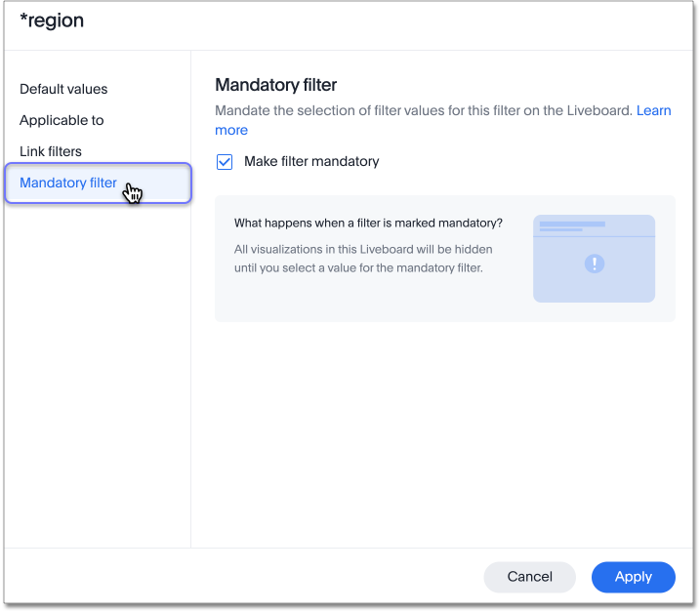Viewport: 700px width, 612px height.
Task: Go to the Link filters section
Action: [51, 151]
